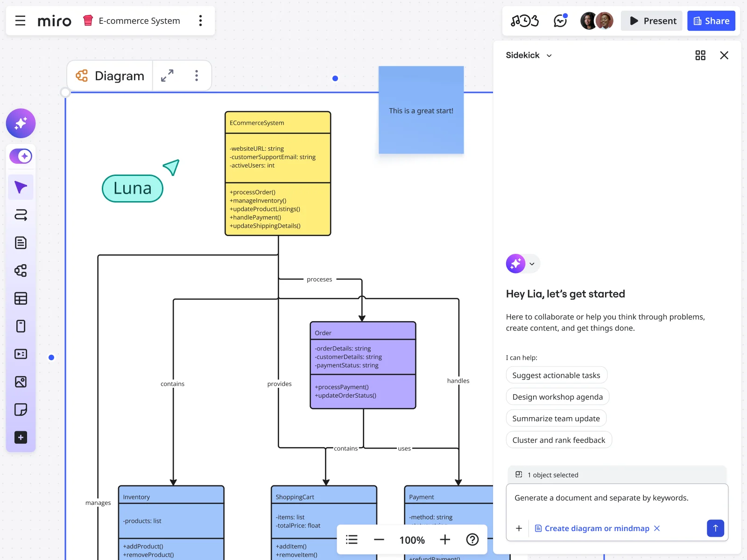Image resolution: width=747 pixels, height=560 pixels.
Task: Open the comments chat icon with notification
Action: tap(561, 21)
